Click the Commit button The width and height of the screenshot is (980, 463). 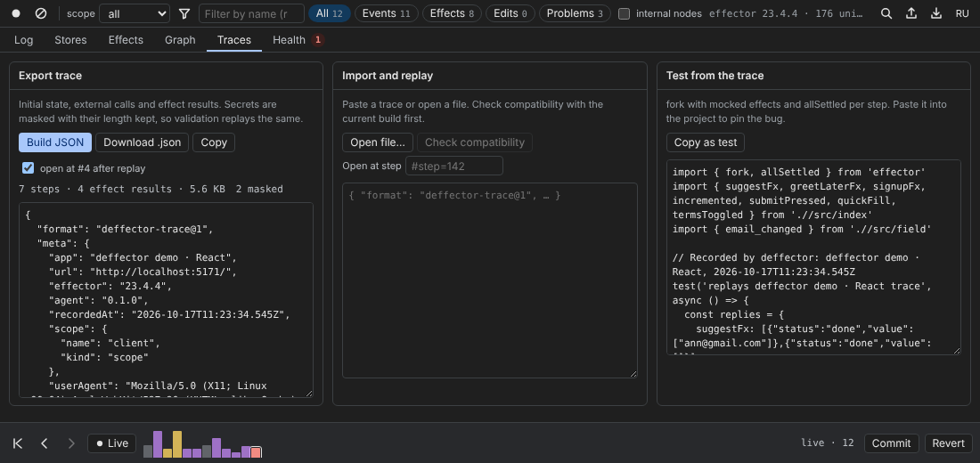[891, 443]
